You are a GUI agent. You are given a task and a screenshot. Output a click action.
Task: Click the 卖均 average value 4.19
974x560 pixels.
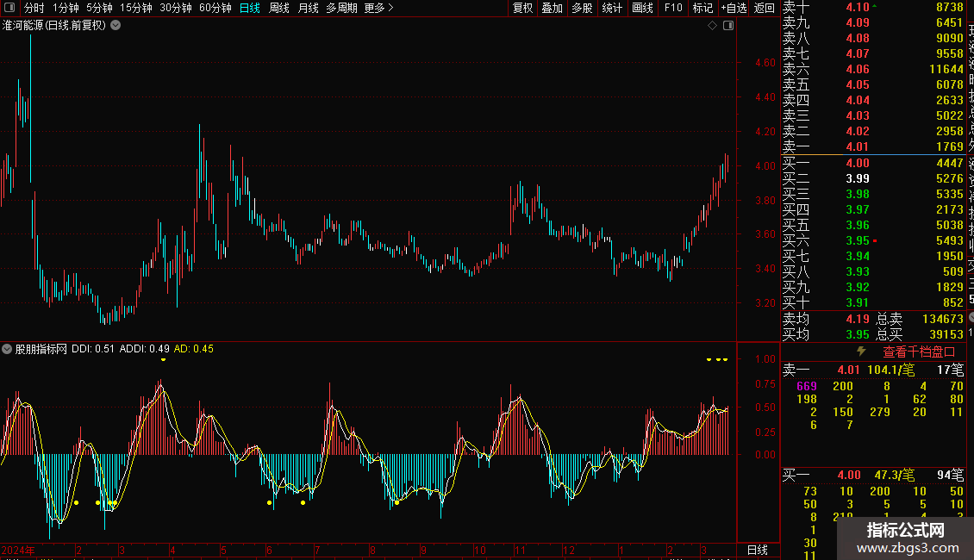click(x=858, y=319)
